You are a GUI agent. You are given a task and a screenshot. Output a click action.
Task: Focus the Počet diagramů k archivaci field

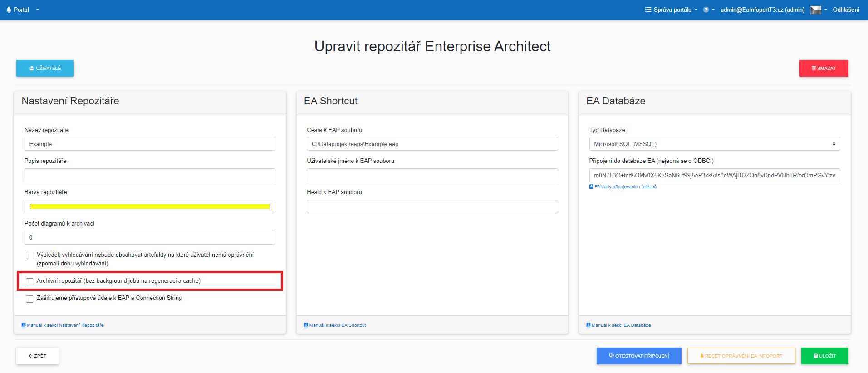(x=150, y=237)
